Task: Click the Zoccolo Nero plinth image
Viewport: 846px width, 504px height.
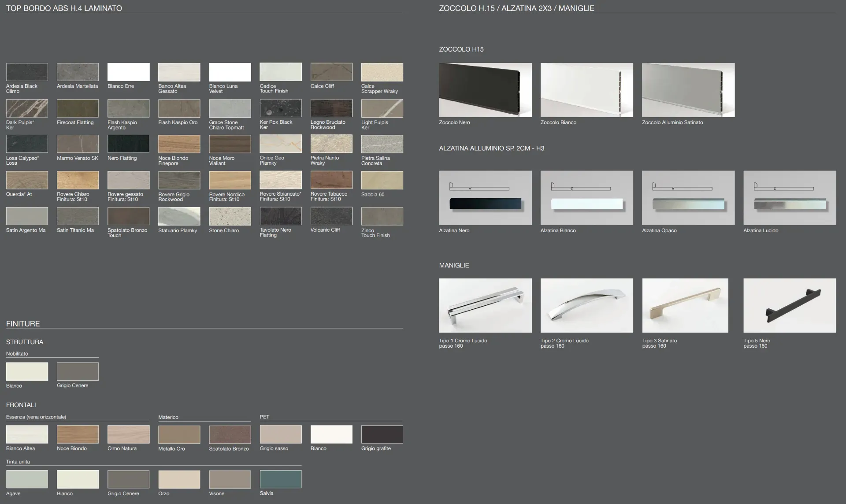Action: click(485, 90)
